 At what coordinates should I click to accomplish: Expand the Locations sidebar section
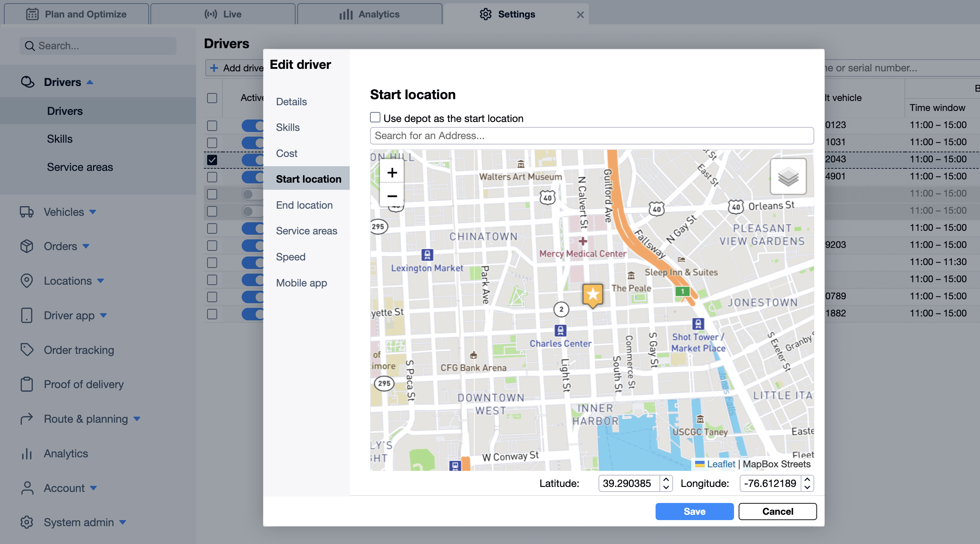point(68,281)
